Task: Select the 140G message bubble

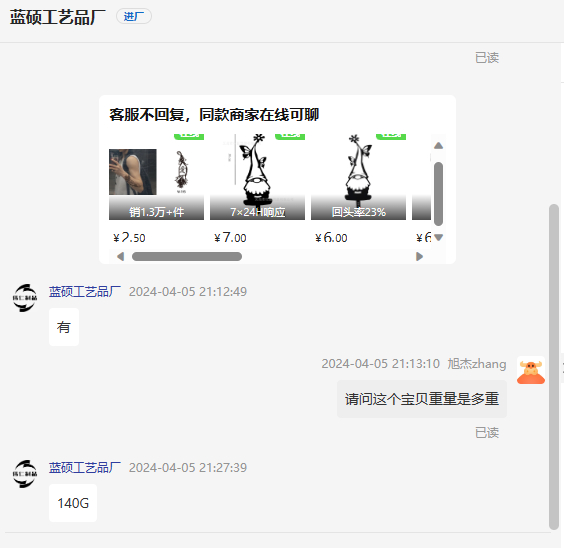Action: [73, 503]
